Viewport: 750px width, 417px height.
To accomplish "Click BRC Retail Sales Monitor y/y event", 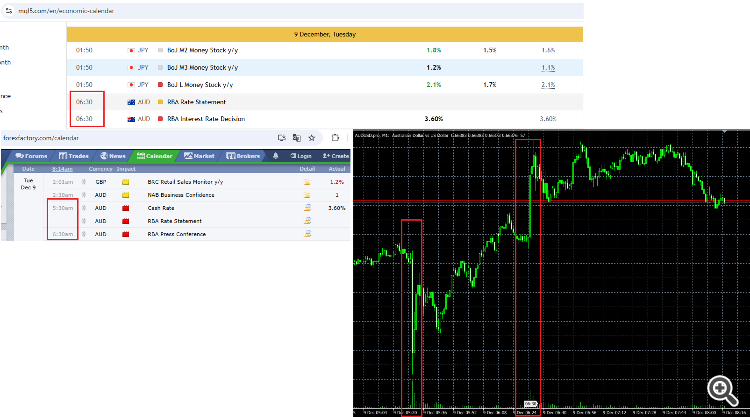I will [185, 182].
